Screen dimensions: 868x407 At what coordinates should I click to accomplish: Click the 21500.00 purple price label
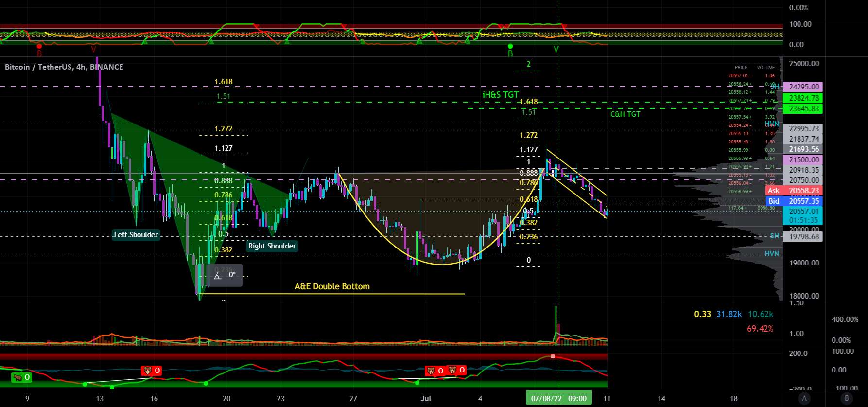pos(803,159)
